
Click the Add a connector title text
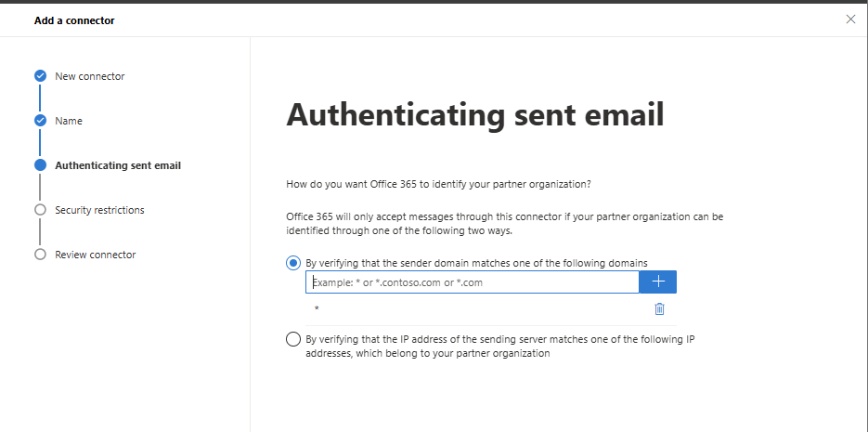(x=74, y=20)
